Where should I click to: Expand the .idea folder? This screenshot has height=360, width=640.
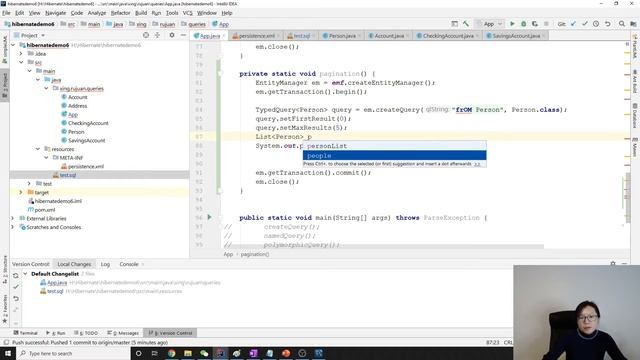[x=21, y=53]
